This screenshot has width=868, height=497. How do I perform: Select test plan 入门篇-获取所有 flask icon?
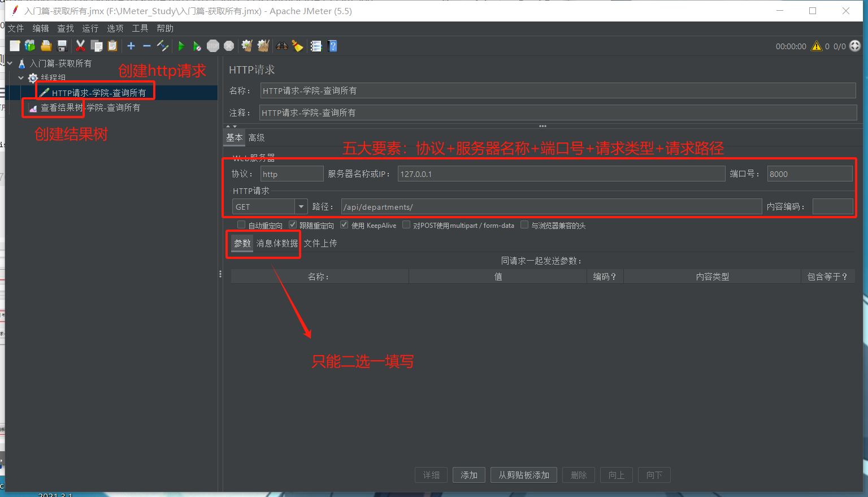pyautogui.click(x=22, y=64)
